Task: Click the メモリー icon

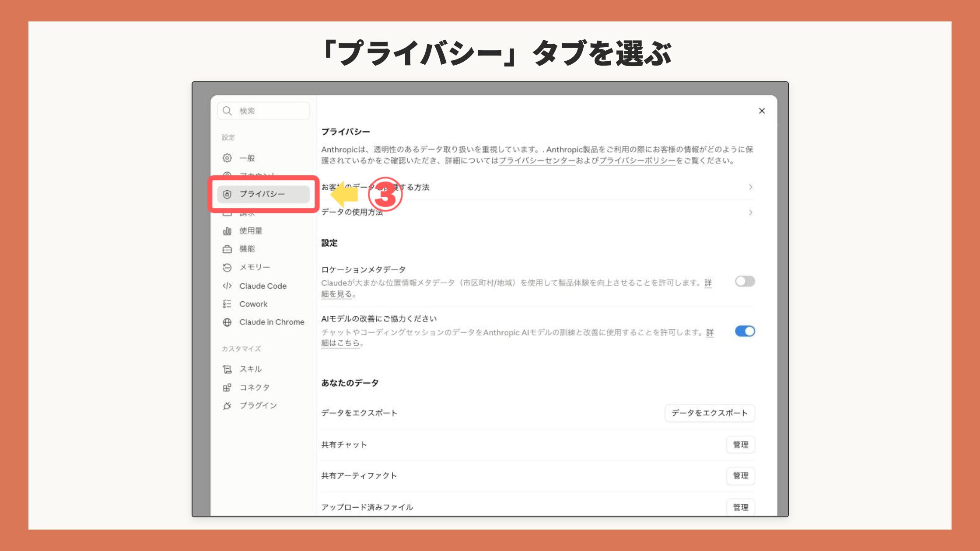Action: click(227, 267)
